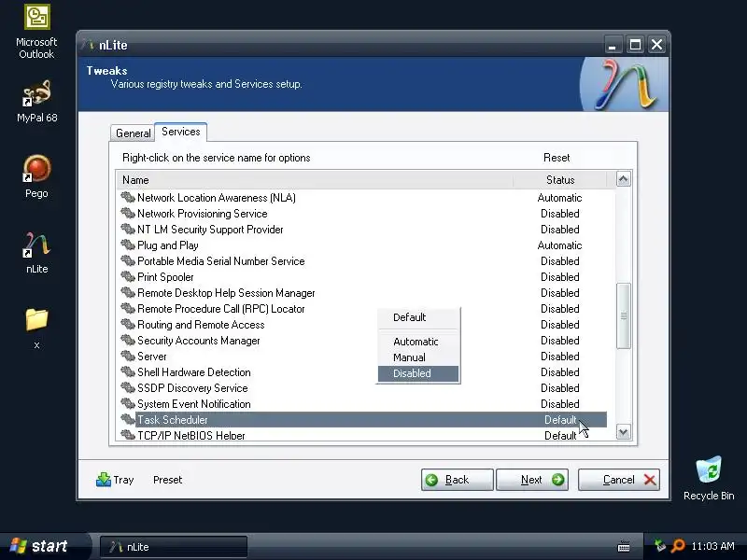747x560 pixels.
Task: Click gear icon beside Portable Media Serial Number Service
Action: coord(128,260)
